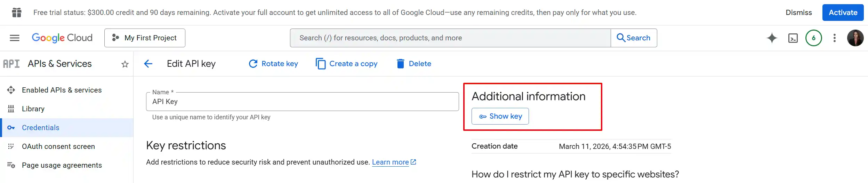Delete this API key
The width and height of the screenshot is (868, 183).
(414, 64)
